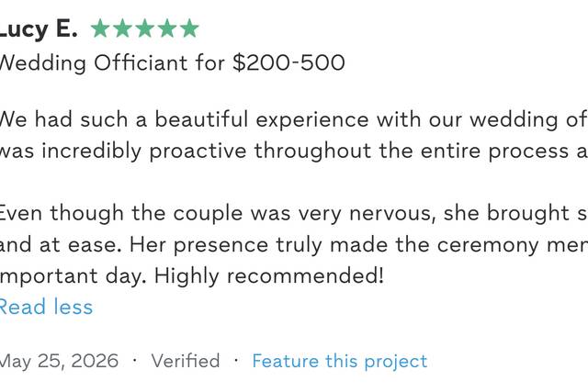Click the $200-500 price range text
Image resolution: width=588 pixels, height=392 pixels.
[x=288, y=62]
